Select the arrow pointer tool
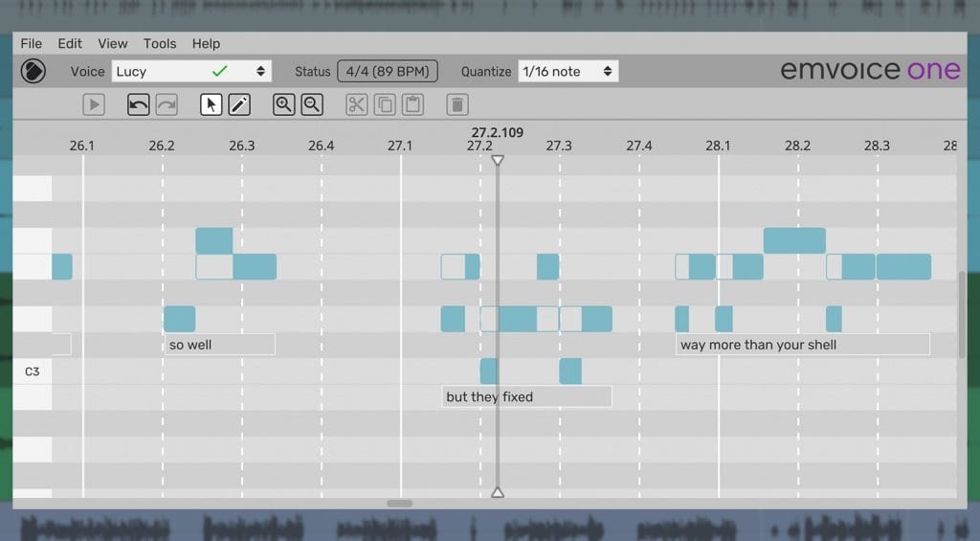The width and height of the screenshot is (980, 541). click(212, 104)
